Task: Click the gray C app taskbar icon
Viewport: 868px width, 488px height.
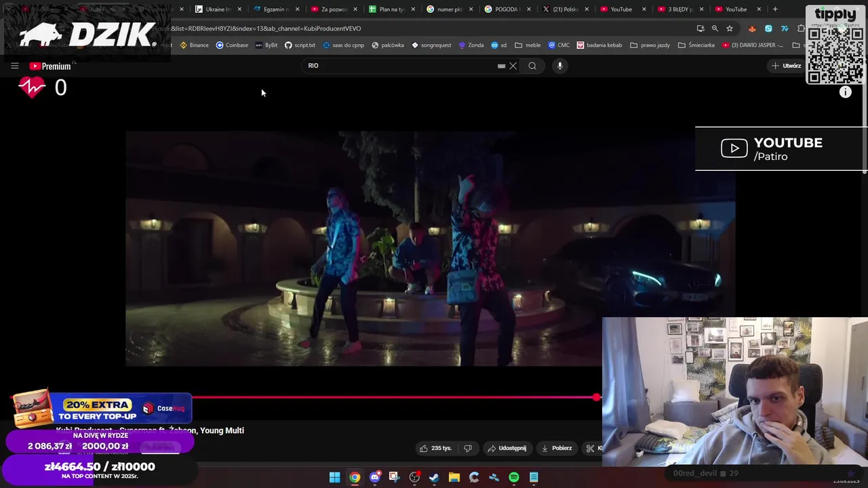Action: pyautogui.click(x=474, y=477)
